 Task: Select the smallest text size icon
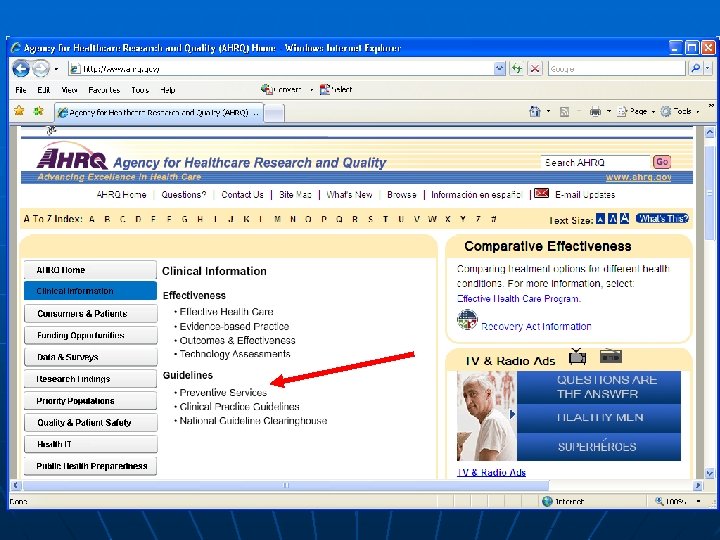(x=600, y=219)
